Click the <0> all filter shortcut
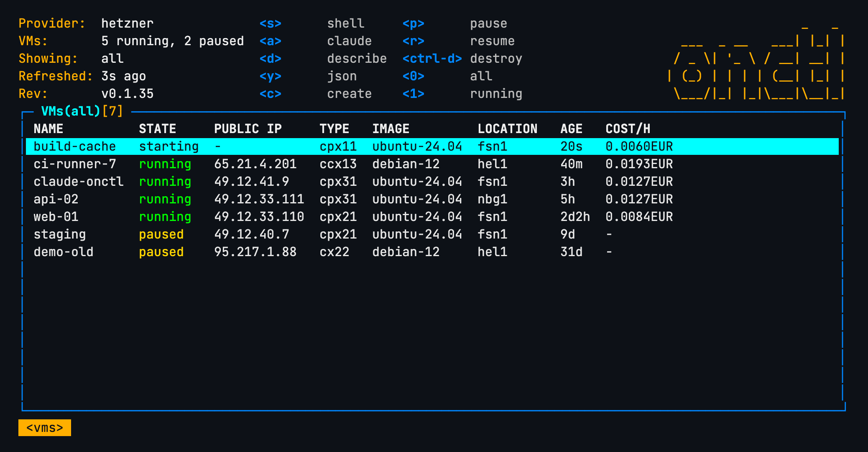Screen dimensions: 868x452 (413, 76)
